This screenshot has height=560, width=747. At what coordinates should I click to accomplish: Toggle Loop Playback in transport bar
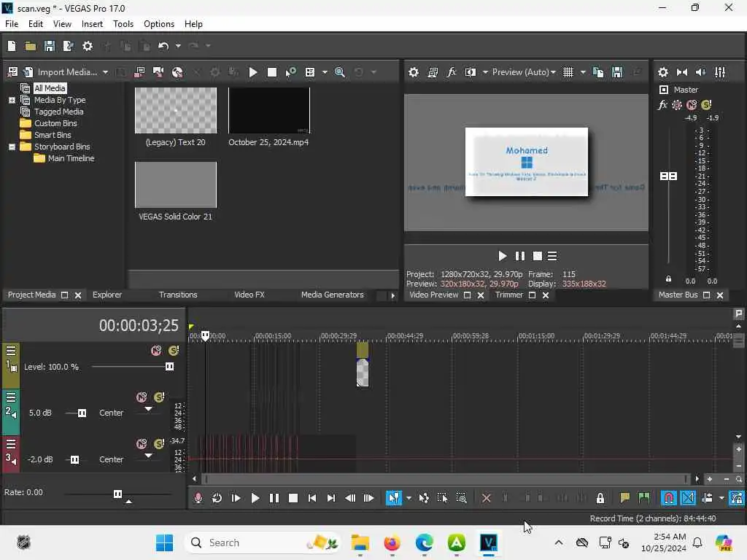(217, 498)
